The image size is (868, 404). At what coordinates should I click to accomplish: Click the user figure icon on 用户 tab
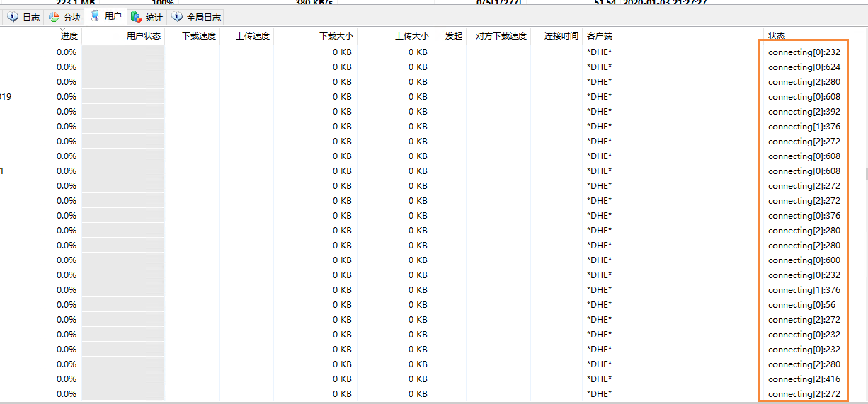(96, 16)
